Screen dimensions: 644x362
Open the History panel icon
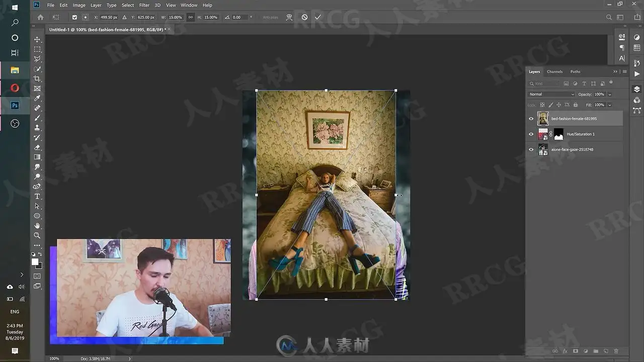coord(637,63)
